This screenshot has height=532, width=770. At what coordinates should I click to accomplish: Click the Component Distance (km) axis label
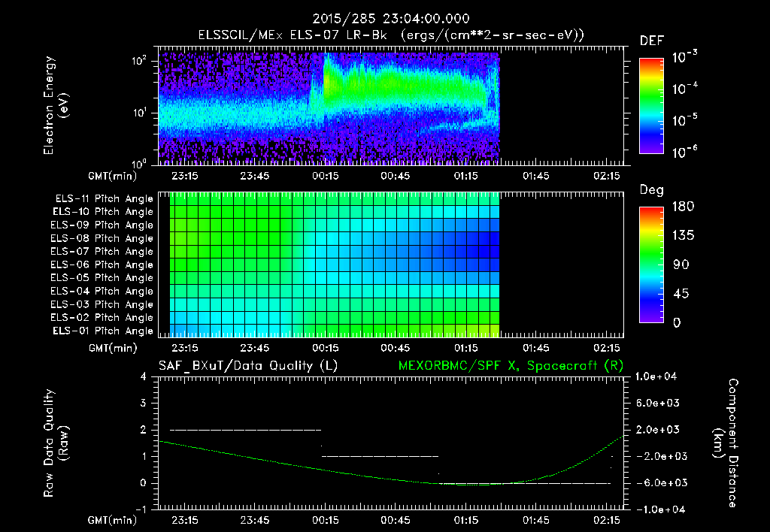point(726,443)
